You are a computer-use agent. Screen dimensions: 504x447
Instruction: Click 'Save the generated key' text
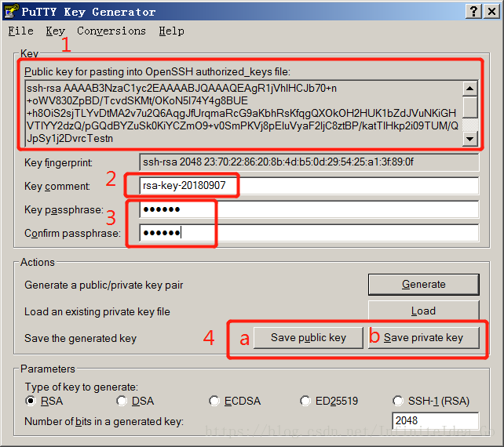pos(80,338)
